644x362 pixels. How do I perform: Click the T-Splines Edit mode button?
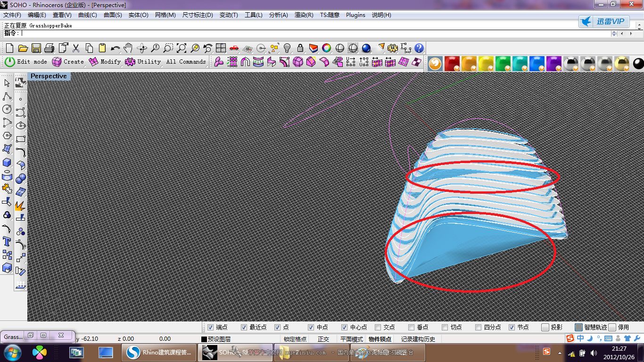click(x=26, y=62)
